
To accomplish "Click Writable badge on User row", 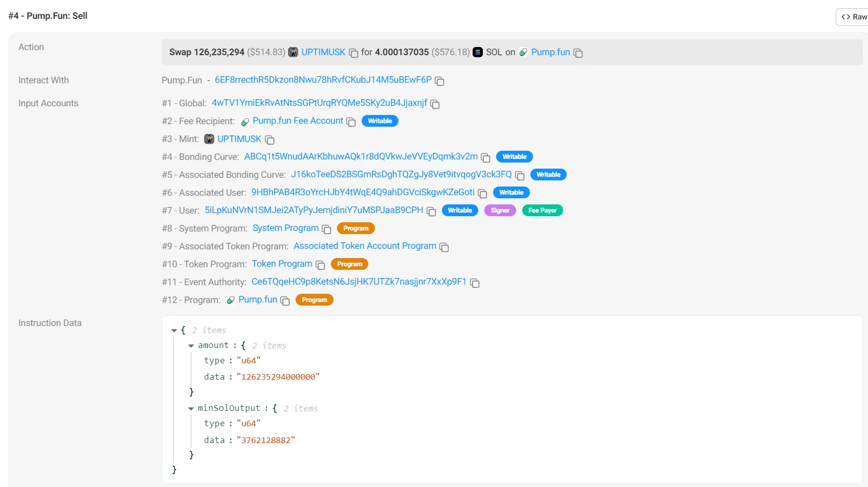I will [x=460, y=211].
